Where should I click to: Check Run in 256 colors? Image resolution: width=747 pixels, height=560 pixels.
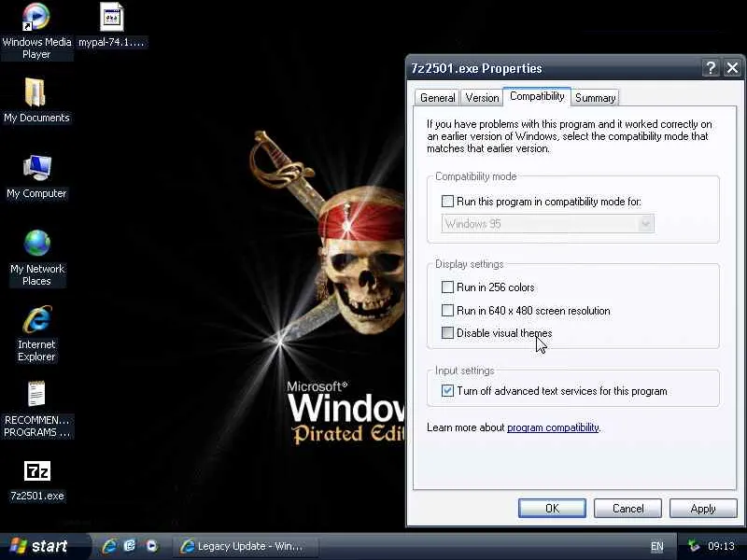(x=447, y=287)
